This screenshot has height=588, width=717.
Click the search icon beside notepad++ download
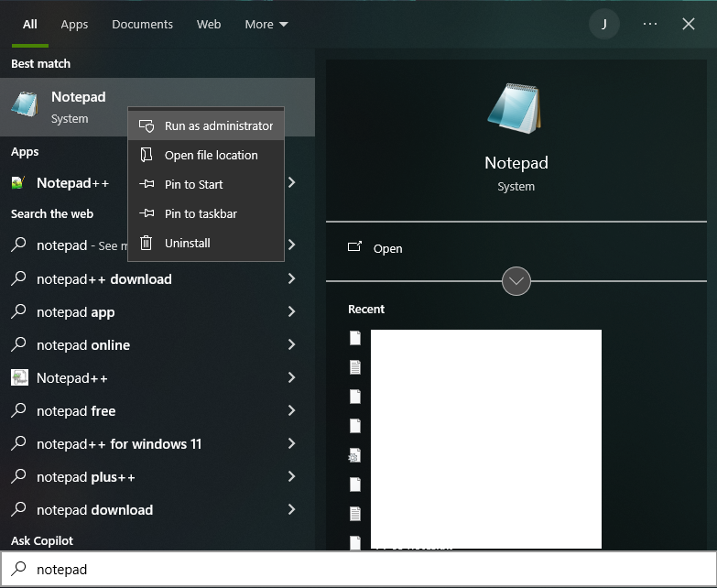click(x=18, y=278)
